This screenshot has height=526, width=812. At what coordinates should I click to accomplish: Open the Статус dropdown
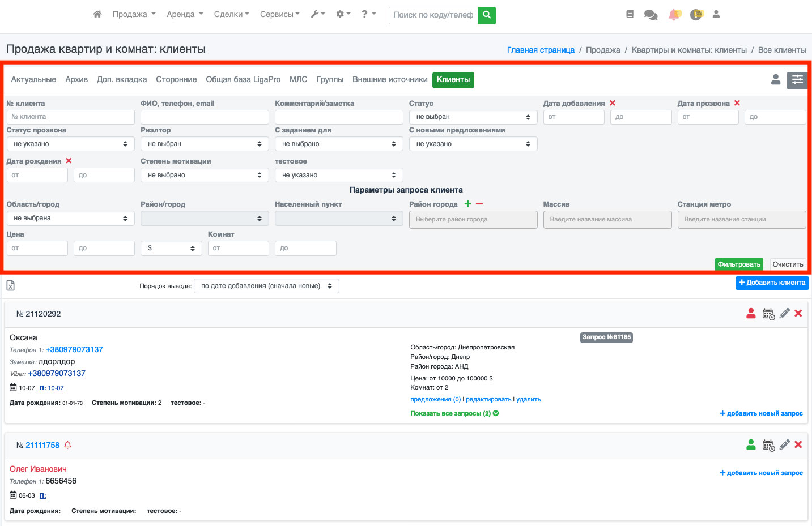coord(473,117)
